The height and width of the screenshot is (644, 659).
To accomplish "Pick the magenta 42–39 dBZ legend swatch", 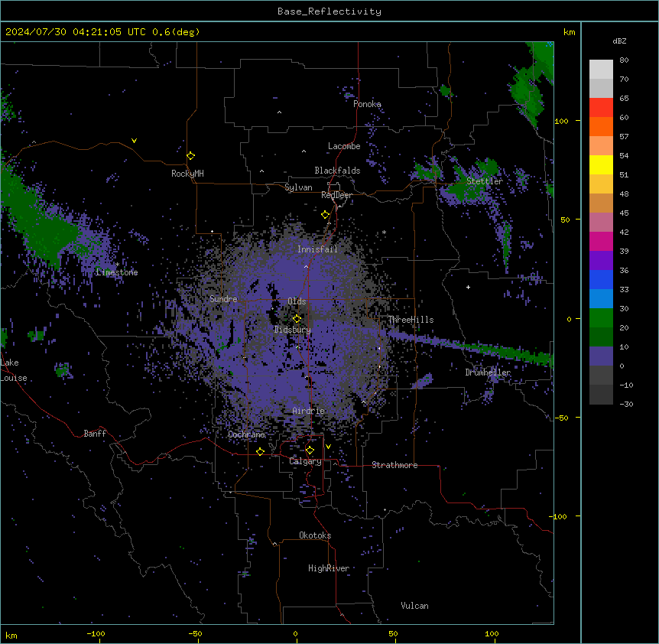I will [x=601, y=241].
